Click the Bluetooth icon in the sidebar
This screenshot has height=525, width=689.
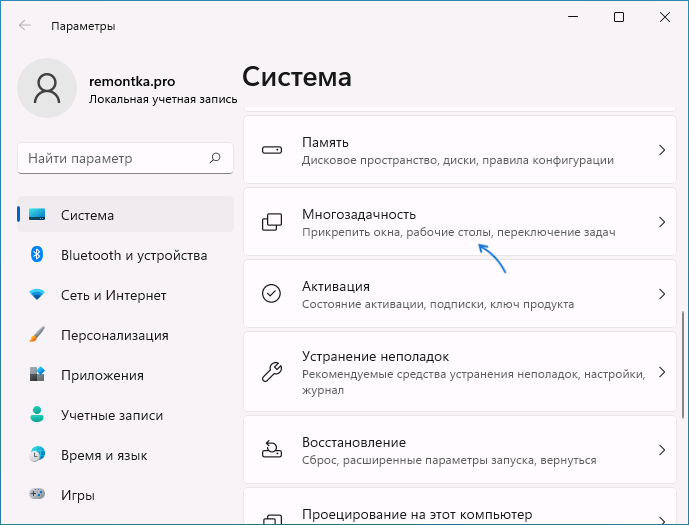(37, 254)
